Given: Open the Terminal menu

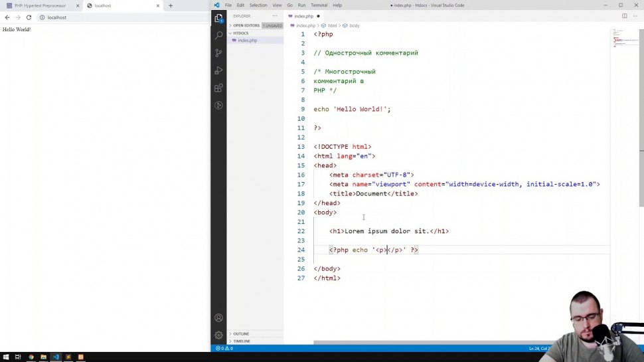Looking at the screenshot, I should 319,5.
